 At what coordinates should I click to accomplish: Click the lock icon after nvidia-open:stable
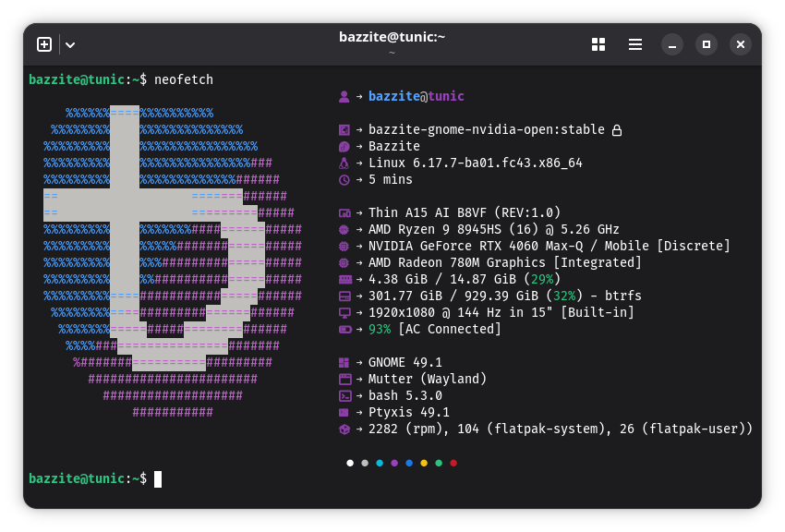tap(617, 130)
